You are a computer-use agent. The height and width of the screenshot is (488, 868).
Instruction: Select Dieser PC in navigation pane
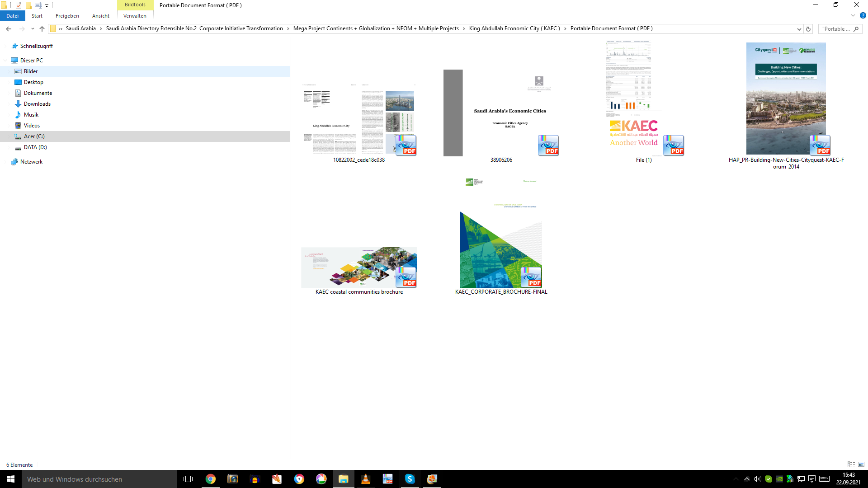[31, 61]
